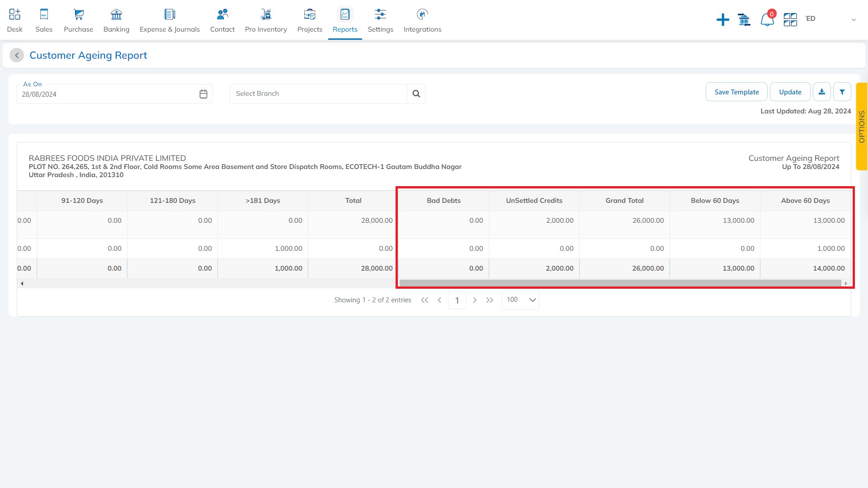Open the Integrations module
Screen dimensions: 868x488
422,20
